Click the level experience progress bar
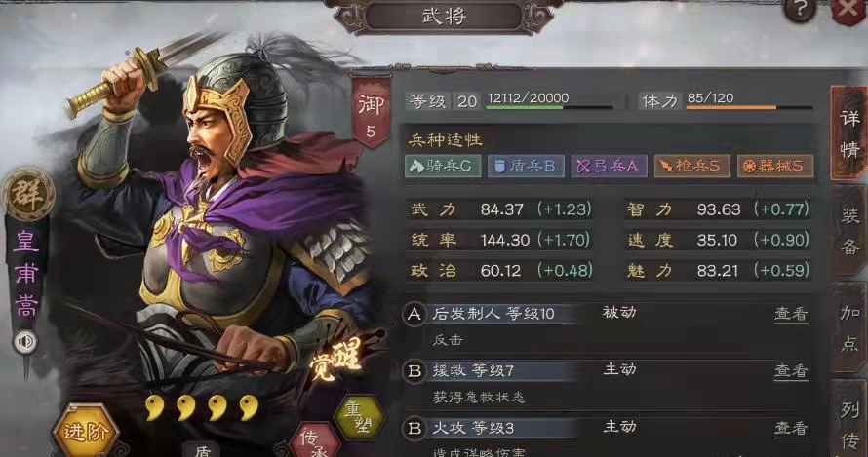This screenshot has height=457, width=868. click(550, 107)
